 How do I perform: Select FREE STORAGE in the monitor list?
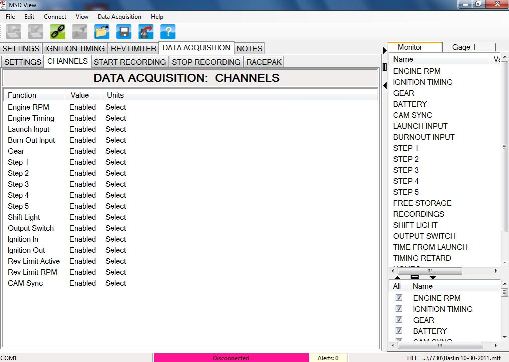422,203
